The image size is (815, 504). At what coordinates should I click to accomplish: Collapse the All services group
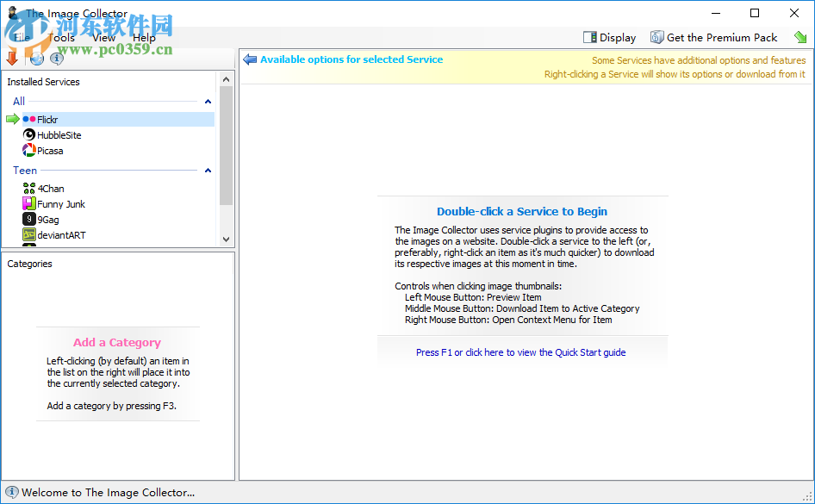[208, 102]
